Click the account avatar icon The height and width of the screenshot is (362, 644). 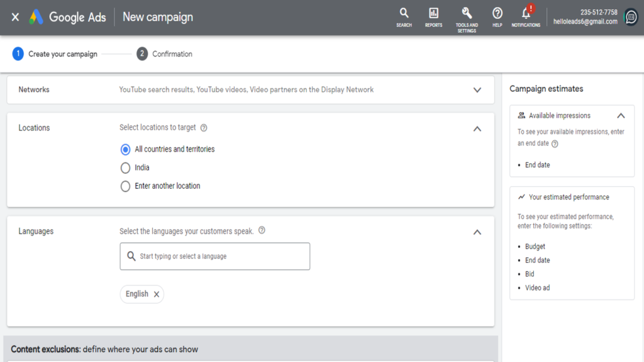[x=630, y=17]
